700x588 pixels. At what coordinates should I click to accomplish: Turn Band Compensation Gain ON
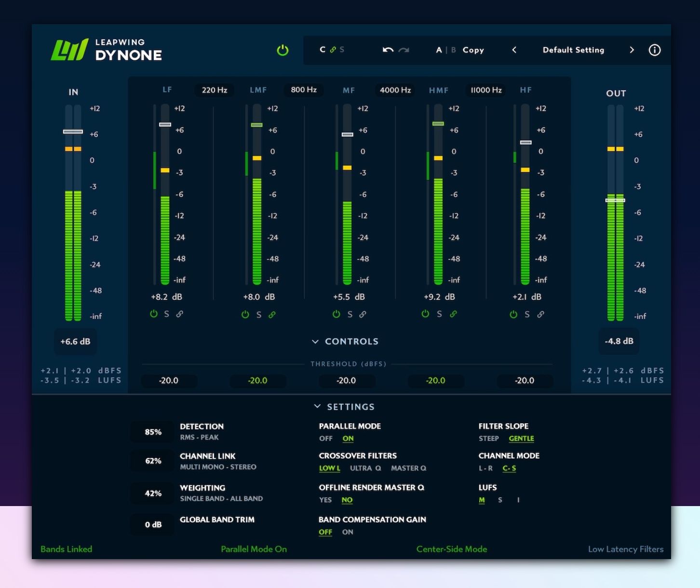348,532
